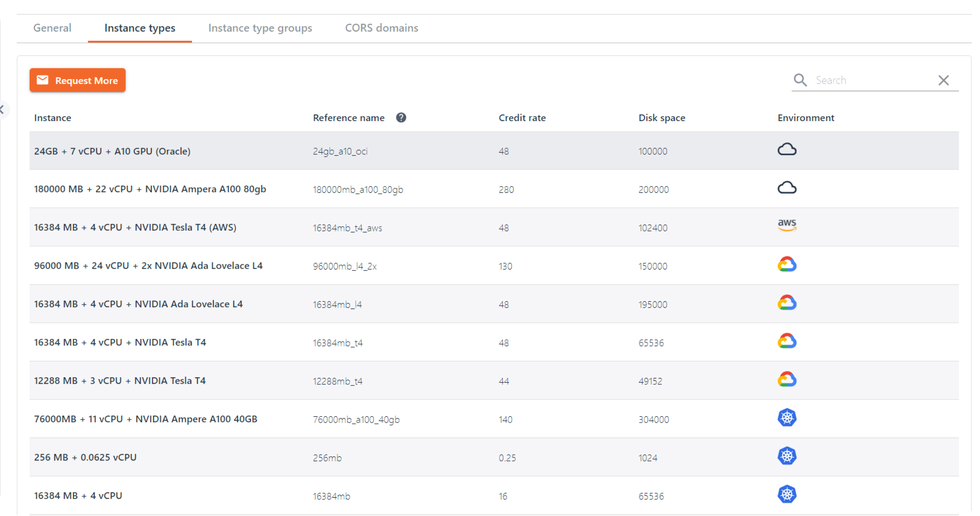Click the Reference name help icon
980x516 pixels.
pyautogui.click(x=401, y=117)
